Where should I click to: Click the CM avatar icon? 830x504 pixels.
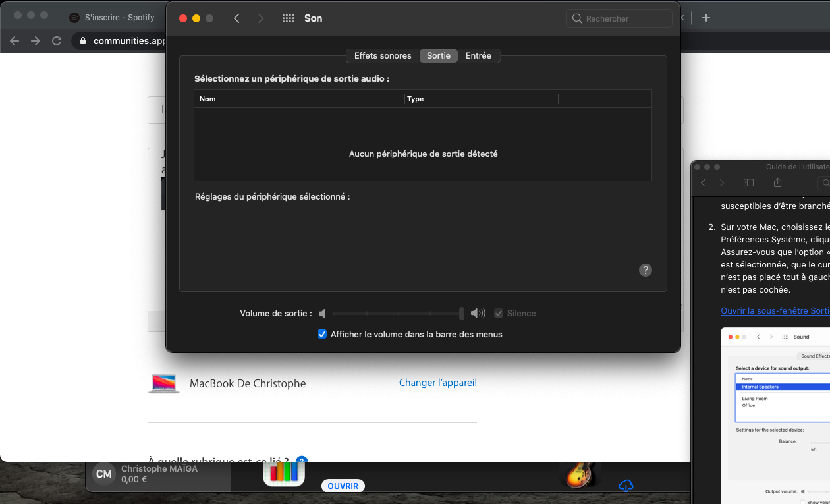click(103, 474)
